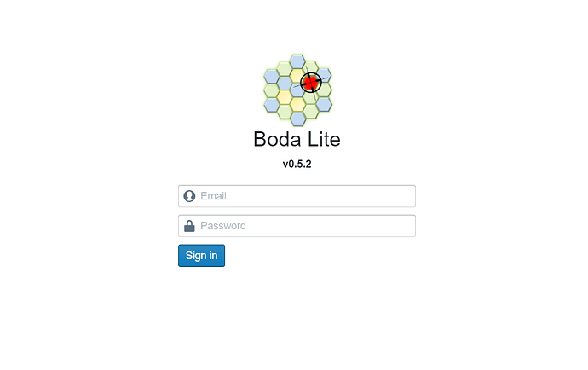The width and height of the screenshot is (588, 370).
Task: Click the "Email" placeholder text
Action: click(213, 196)
